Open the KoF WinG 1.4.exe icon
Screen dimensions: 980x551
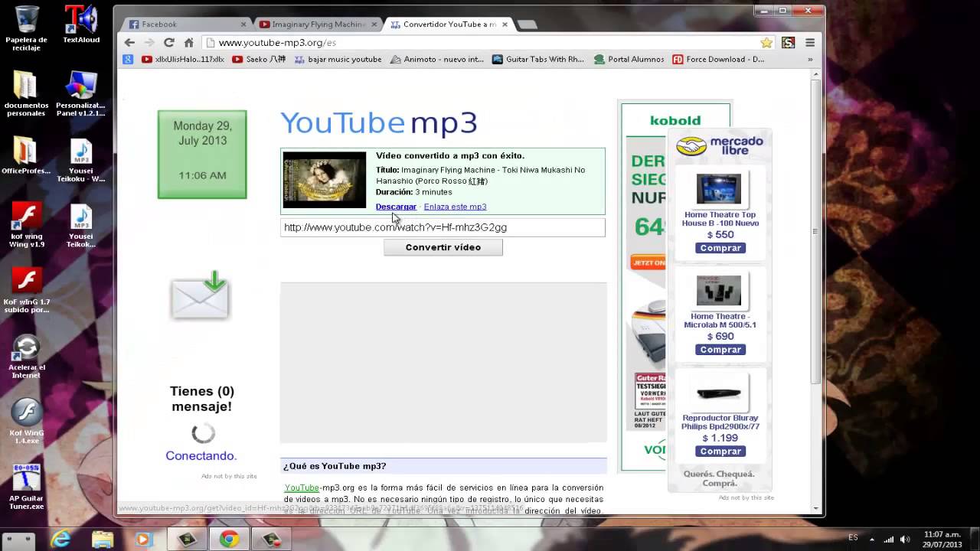tap(27, 422)
